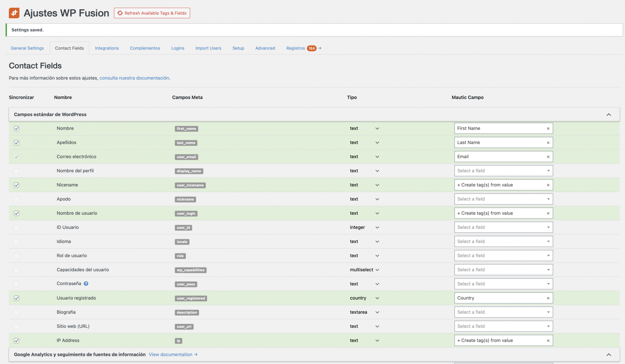Open the Registros logs link
This screenshot has width=625, height=364.
click(x=304, y=48)
